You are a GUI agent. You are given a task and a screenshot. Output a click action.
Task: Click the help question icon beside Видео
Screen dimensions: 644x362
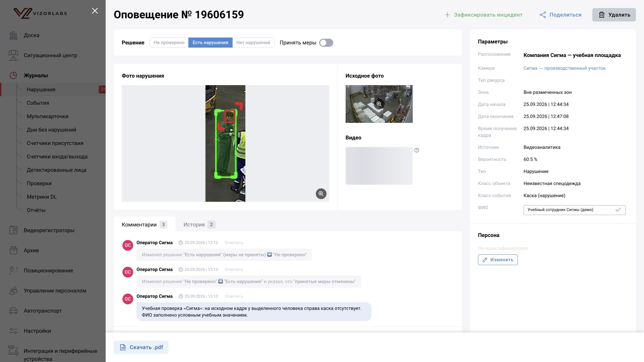[x=417, y=150]
